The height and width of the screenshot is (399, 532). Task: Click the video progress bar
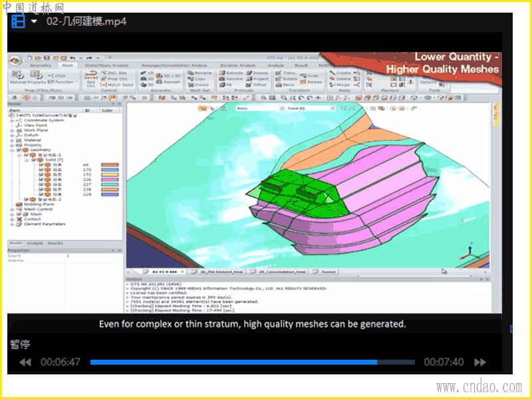pyautogui.click(x=253, y=362)
